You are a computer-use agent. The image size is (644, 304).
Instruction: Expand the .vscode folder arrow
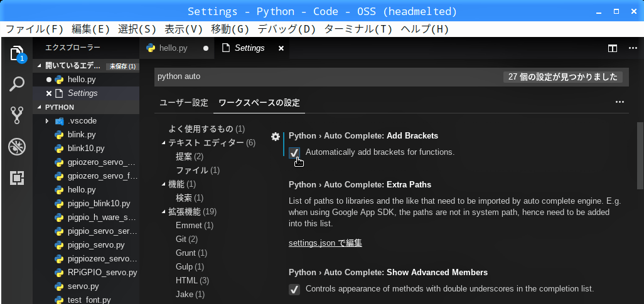point(47,121)
